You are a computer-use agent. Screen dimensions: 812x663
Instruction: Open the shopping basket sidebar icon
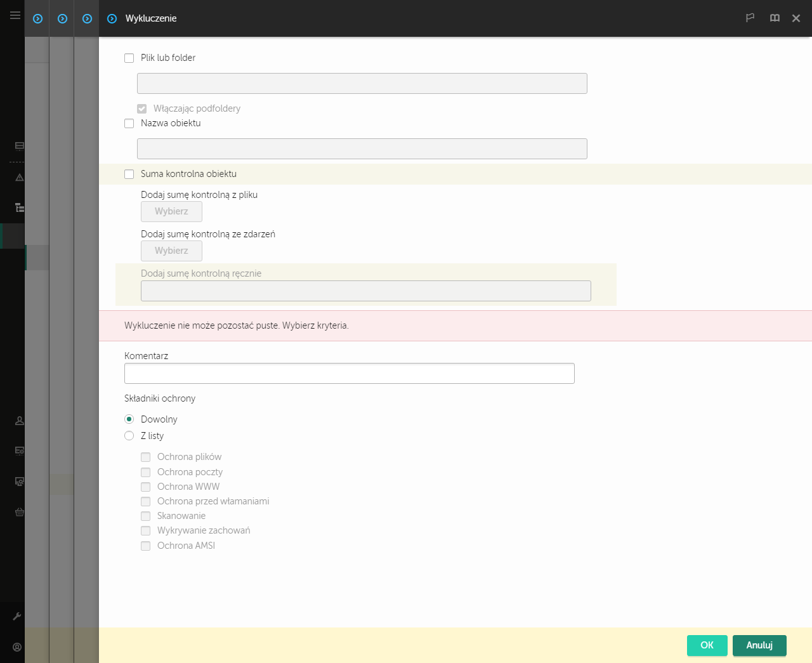[x=20, y=512]
